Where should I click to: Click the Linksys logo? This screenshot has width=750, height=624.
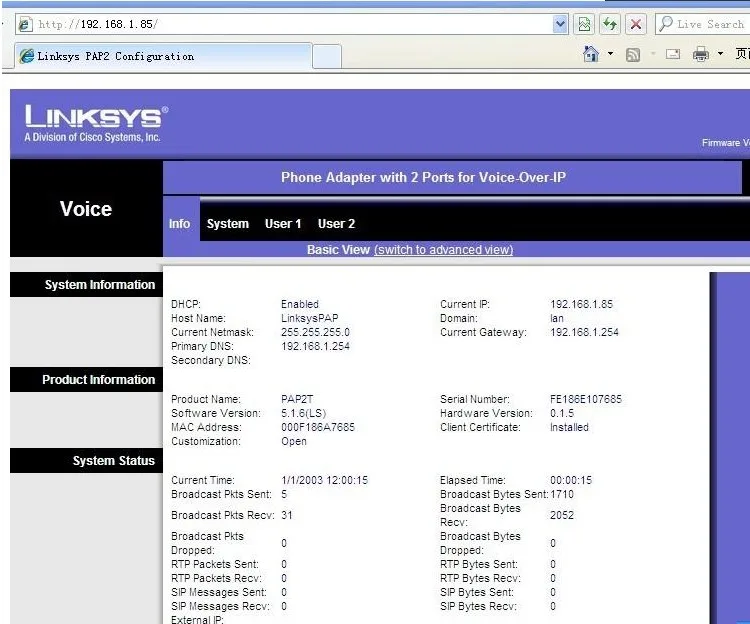(x=96, y=123)
